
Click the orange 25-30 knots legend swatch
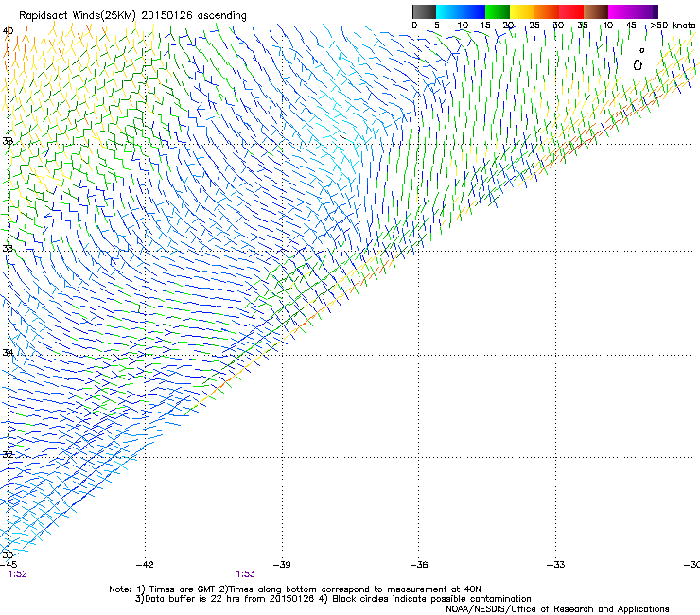pos(547,11)
